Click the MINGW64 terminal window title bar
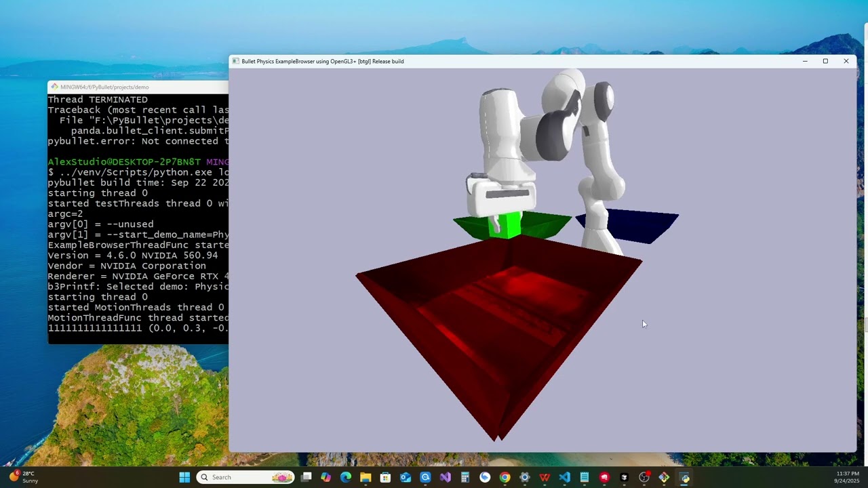 coord(138,87)
